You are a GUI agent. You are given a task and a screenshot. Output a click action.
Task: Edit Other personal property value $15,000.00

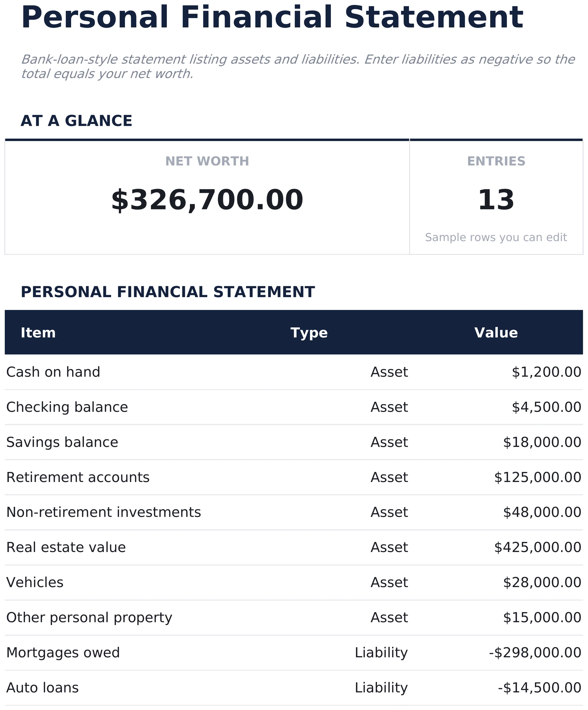542,618
